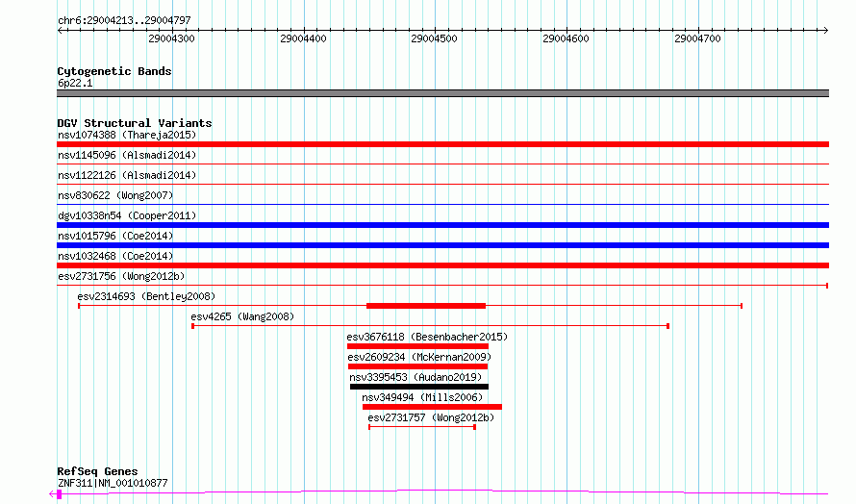856x504 pixels.
Task: Select the short red esv2731757 variant line
Action: tap(422, 427)
